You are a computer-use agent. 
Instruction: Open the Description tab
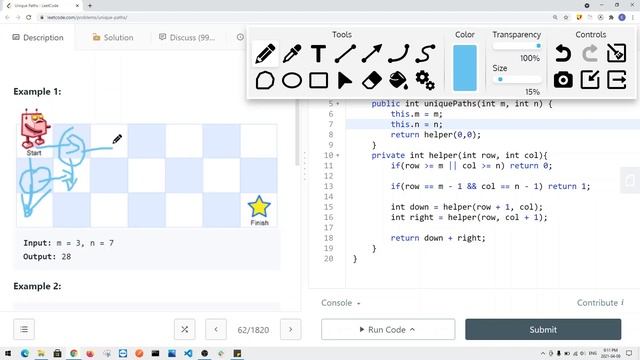click(38, 38)
